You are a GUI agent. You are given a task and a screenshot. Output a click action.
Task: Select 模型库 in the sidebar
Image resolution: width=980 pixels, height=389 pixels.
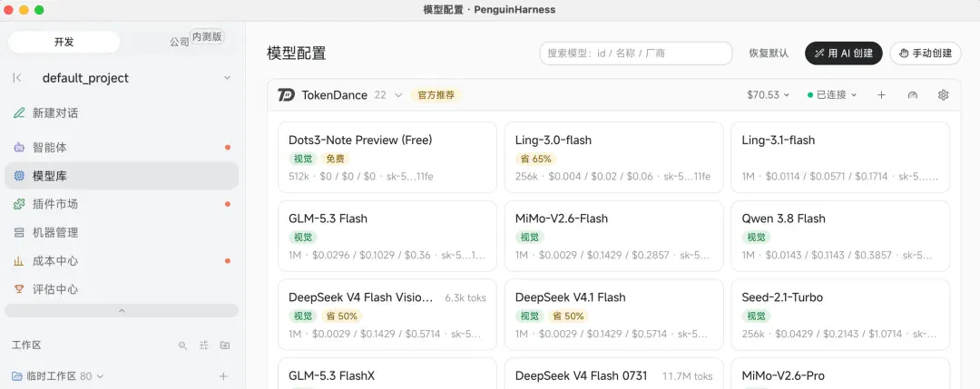tap(122, 176)
